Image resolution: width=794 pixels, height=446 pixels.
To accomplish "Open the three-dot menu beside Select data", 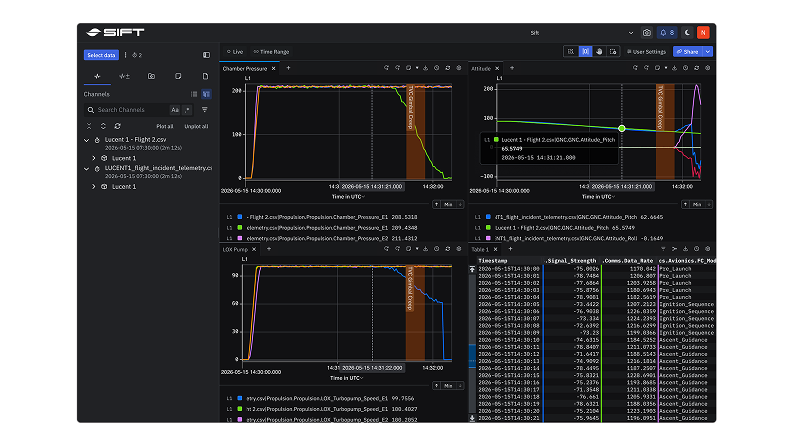I will [126, 55].
